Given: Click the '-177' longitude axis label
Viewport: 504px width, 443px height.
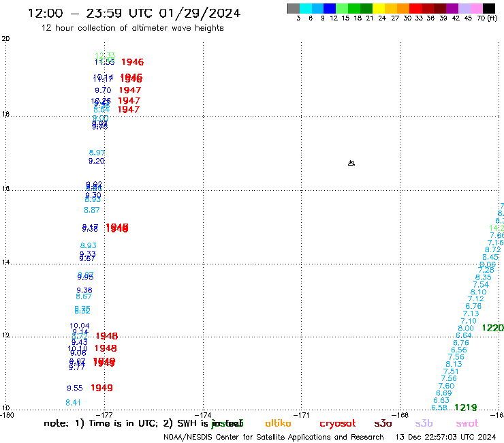Looking at the screenshot, I should click(105, 415).
